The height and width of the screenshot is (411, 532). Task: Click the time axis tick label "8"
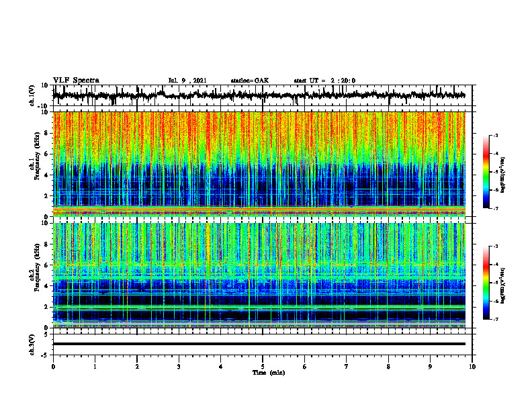click(388, 367)
